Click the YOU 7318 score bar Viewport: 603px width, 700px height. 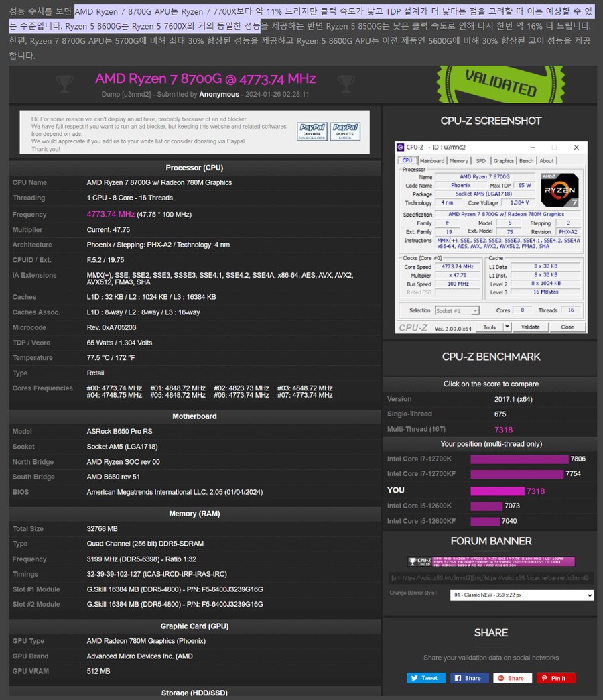coord(497,491)
